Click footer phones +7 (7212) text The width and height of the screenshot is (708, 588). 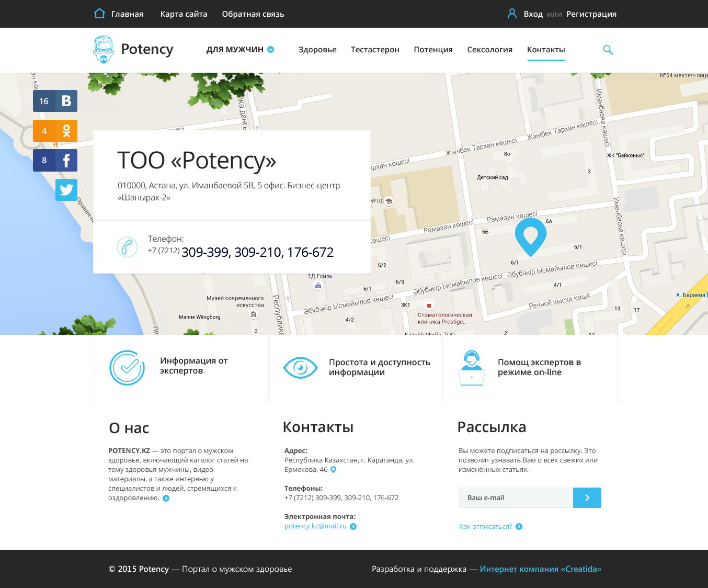coord(341,497)
